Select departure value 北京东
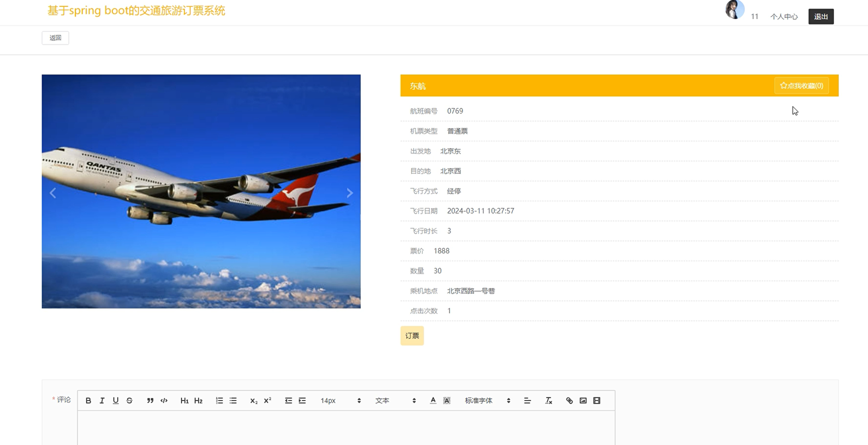 tap(451, 151)
